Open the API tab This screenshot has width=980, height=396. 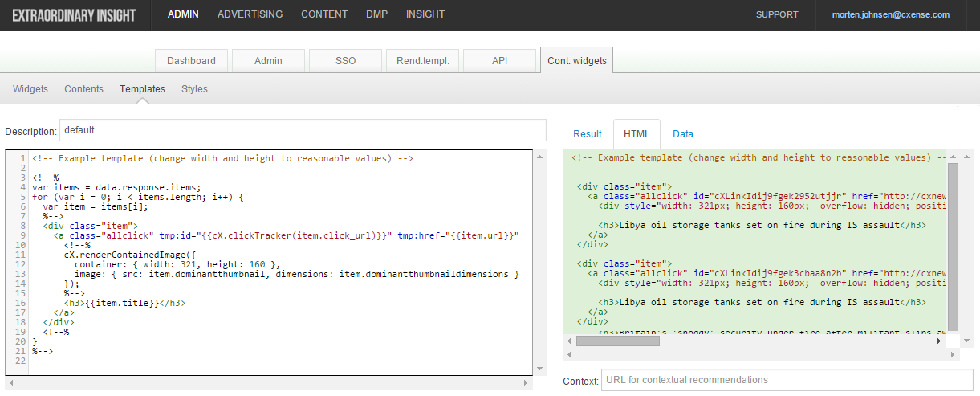(x=499, y=61)
